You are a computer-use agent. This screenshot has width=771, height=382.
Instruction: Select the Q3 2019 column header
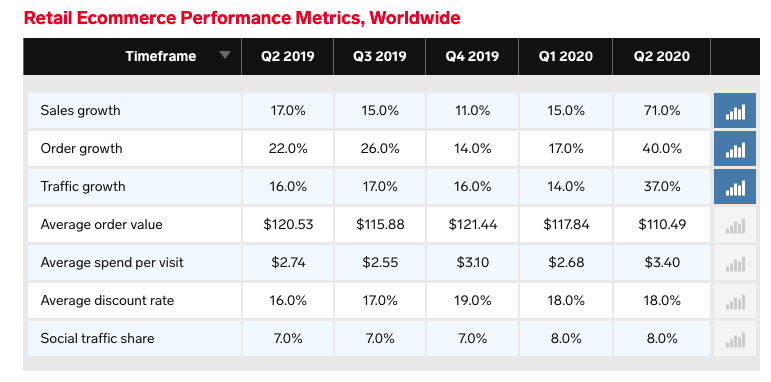coord(380,56)
